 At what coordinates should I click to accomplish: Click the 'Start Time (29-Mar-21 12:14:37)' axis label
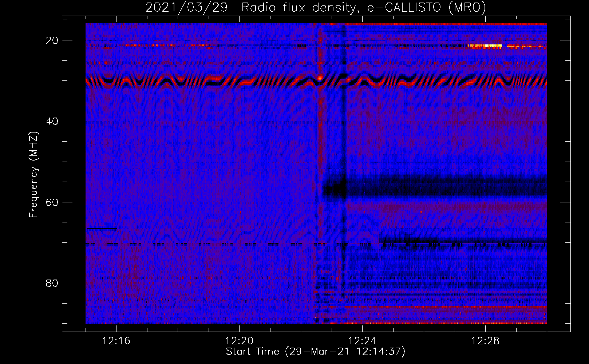[x=316, y=352]
